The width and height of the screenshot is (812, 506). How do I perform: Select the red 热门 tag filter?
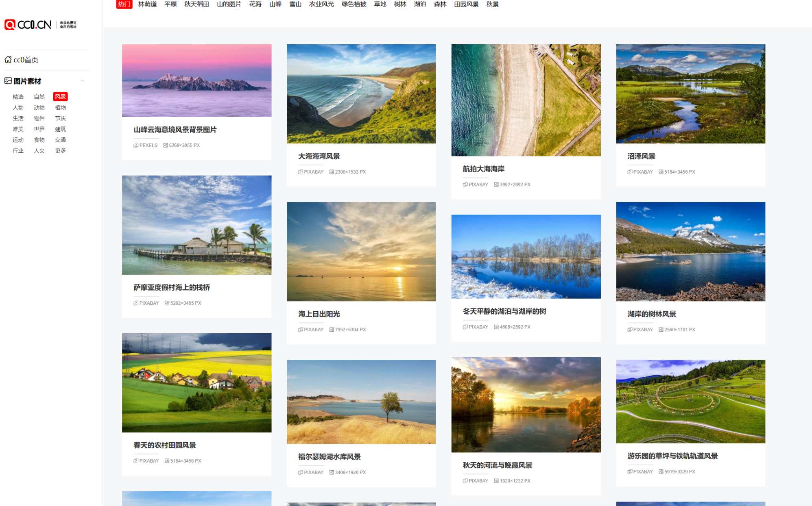[x=124, y=4]
